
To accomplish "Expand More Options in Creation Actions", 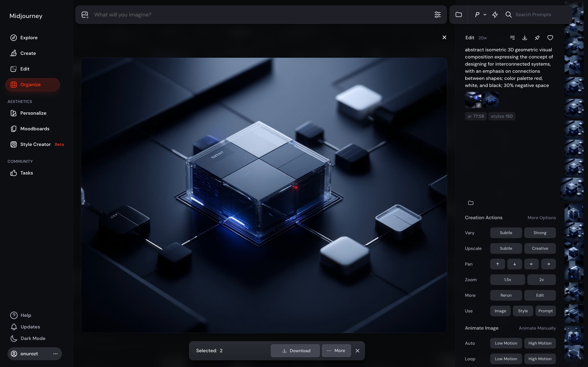I will pyautogui.click(x=541, y=218).
